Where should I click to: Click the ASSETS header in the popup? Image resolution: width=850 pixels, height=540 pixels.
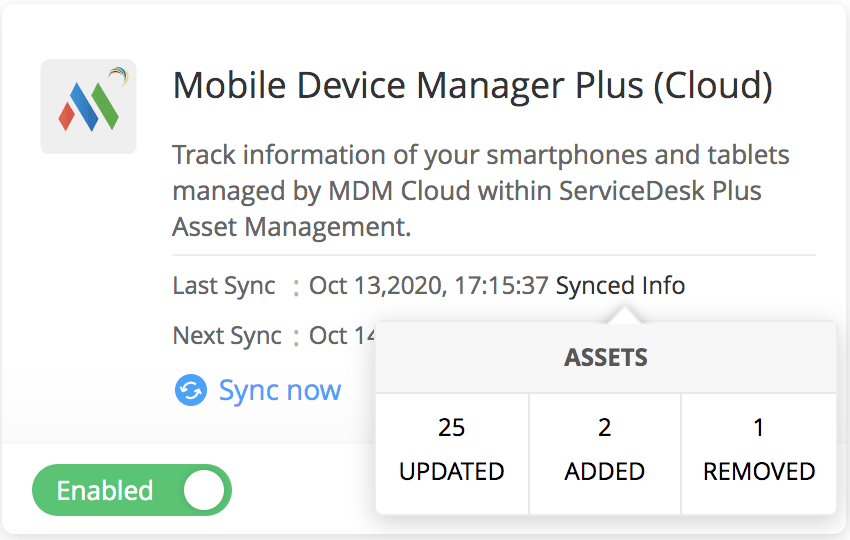[x=606, y=358]
